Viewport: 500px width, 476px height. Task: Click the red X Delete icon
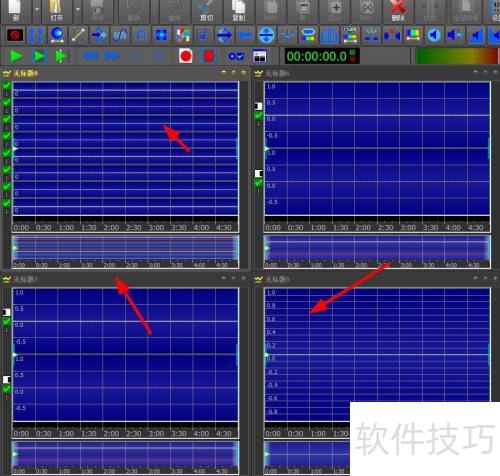(398, 11)
